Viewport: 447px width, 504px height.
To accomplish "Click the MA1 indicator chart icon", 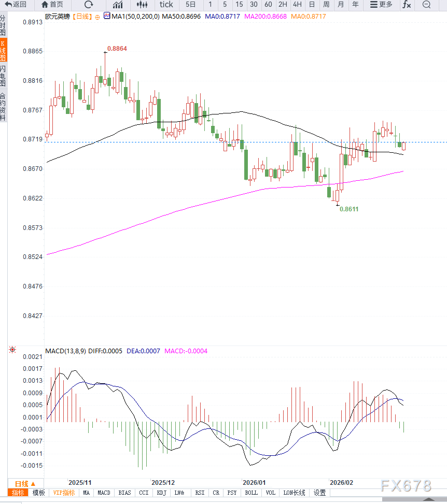I will (x=107, y=17).
